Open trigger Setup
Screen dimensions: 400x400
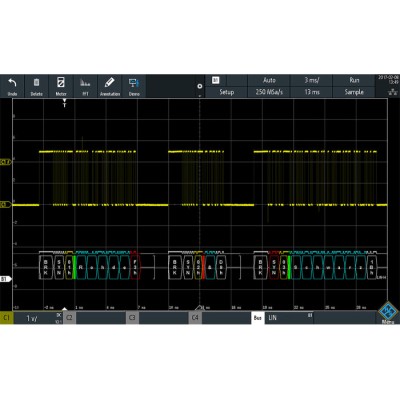226,92
